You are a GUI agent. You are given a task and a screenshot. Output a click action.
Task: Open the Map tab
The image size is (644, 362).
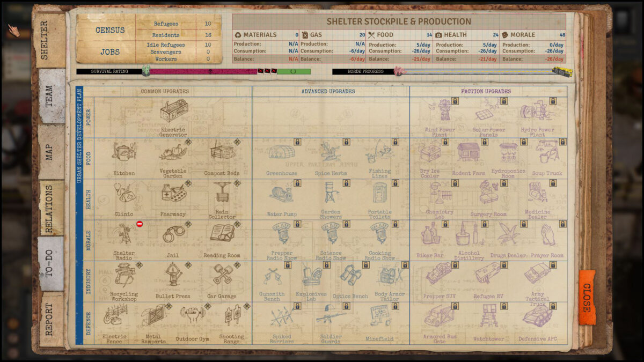coord(50,152)
